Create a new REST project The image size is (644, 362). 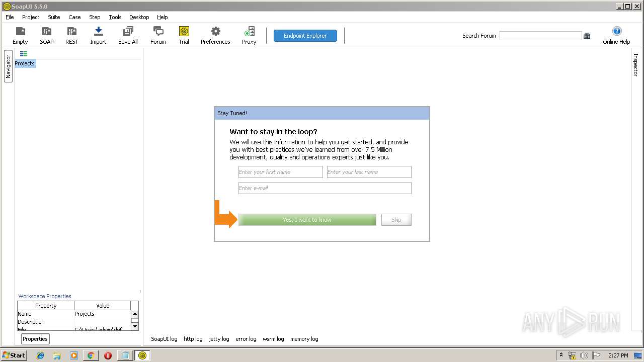[72, 36]
